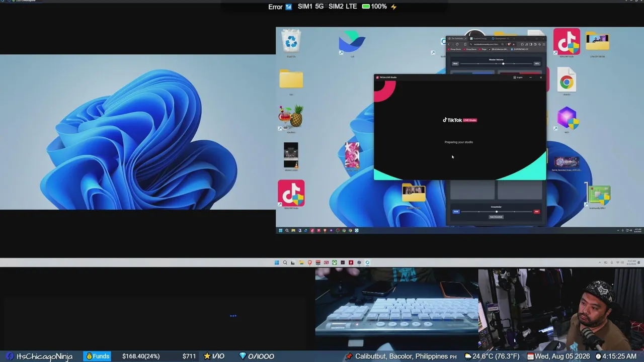Select the pink image file on desktop

click(352, 154)
